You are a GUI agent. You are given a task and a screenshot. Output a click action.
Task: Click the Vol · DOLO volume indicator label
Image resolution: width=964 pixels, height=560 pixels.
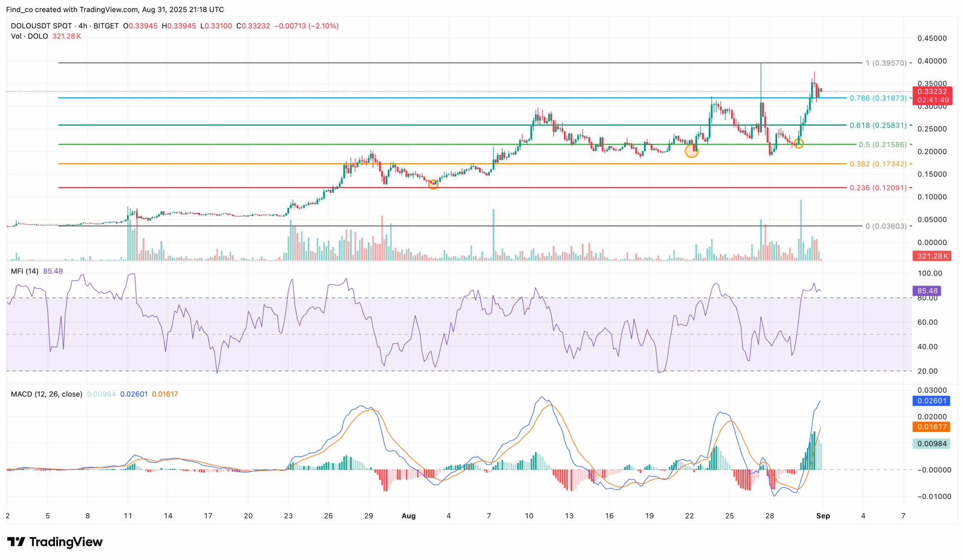point(29,36)
